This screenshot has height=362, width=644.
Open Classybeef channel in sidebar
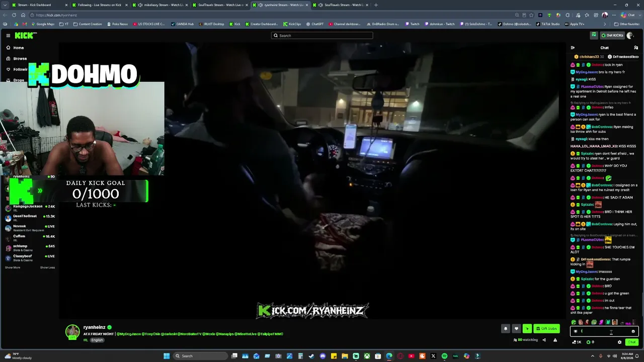pos(30,257)
